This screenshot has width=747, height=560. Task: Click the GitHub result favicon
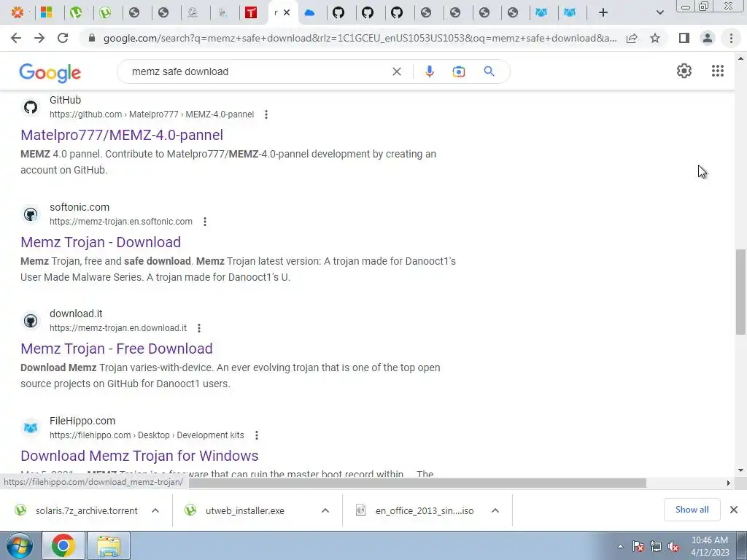(31, 107)
